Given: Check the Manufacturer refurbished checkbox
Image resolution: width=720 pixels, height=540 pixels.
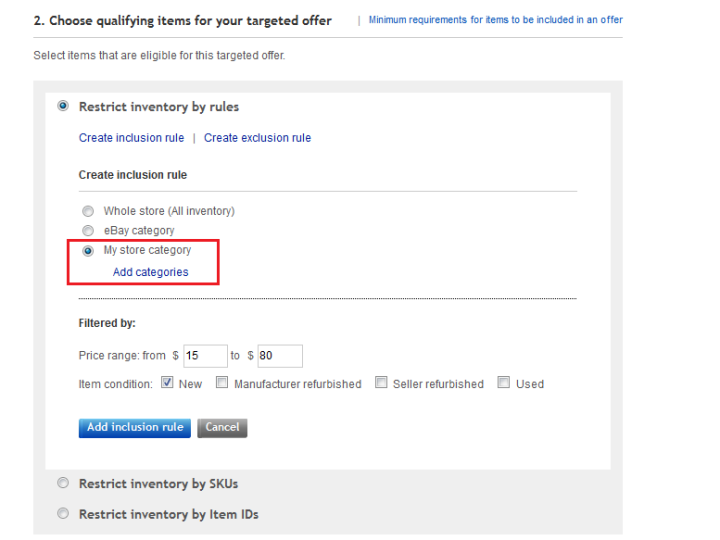Looking at the screenshot, I should [222, 382].
